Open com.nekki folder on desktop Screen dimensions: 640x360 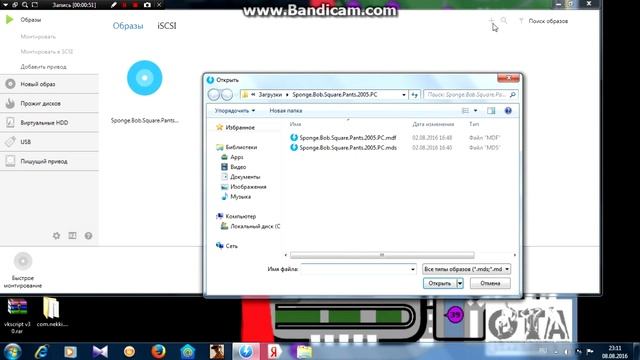click(x=52, y=312)
